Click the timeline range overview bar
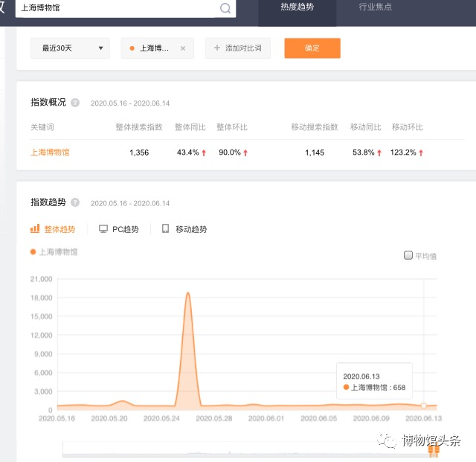The width and height of the screenshot is (476, 462). pyautogui.click(x=250, y=449)
